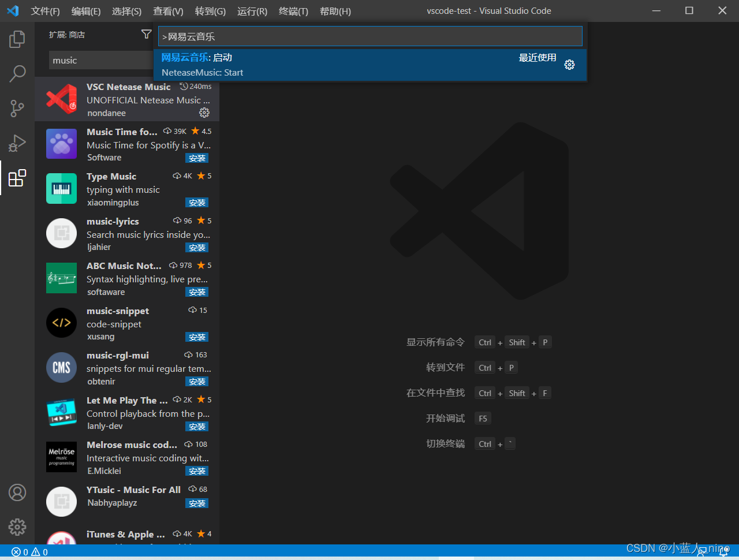The width and height of the screenshot is (739, 560).
Task: Click gear icon on 网易云音乐 command row
Action: coord(570,65)
